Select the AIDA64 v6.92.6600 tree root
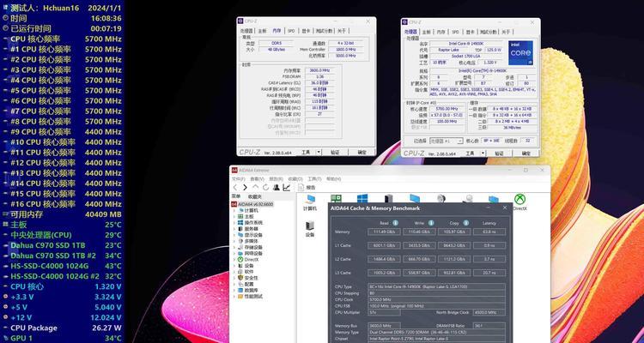Screen dimensions: 644x343 [252, 204]
